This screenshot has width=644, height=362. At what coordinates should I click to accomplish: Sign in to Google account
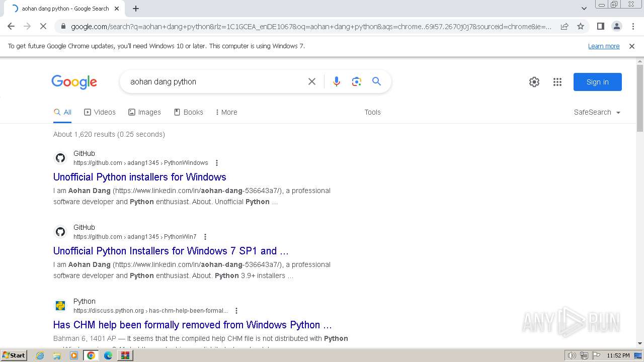coord(597,82)
